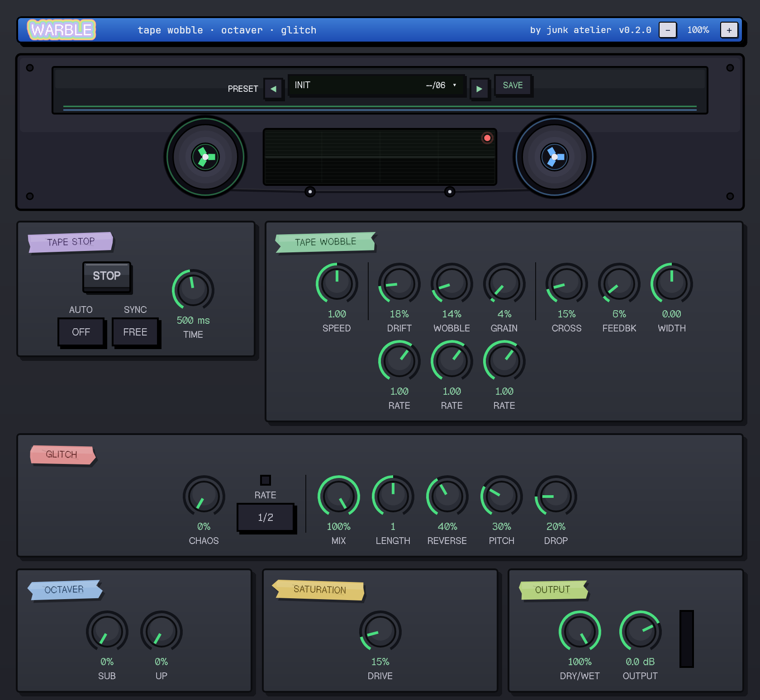Adjust the glitch PITCH knob

pos(502,497)
